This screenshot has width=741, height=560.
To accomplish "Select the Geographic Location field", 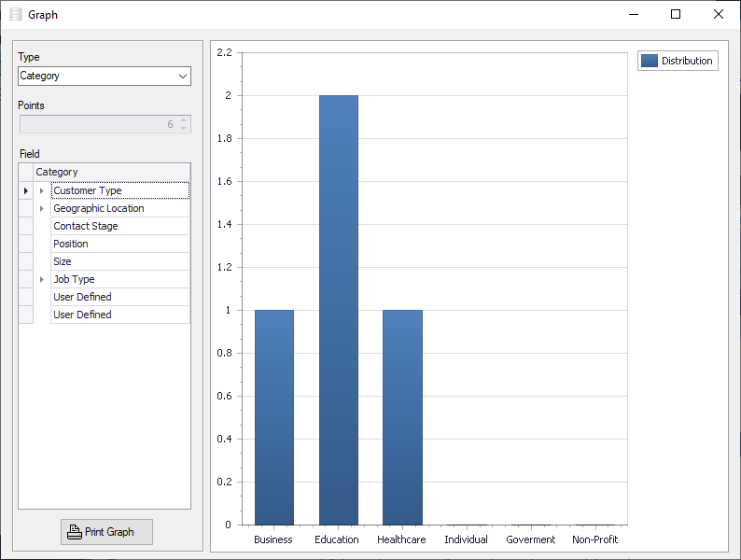I will click(x=120, y=208).
